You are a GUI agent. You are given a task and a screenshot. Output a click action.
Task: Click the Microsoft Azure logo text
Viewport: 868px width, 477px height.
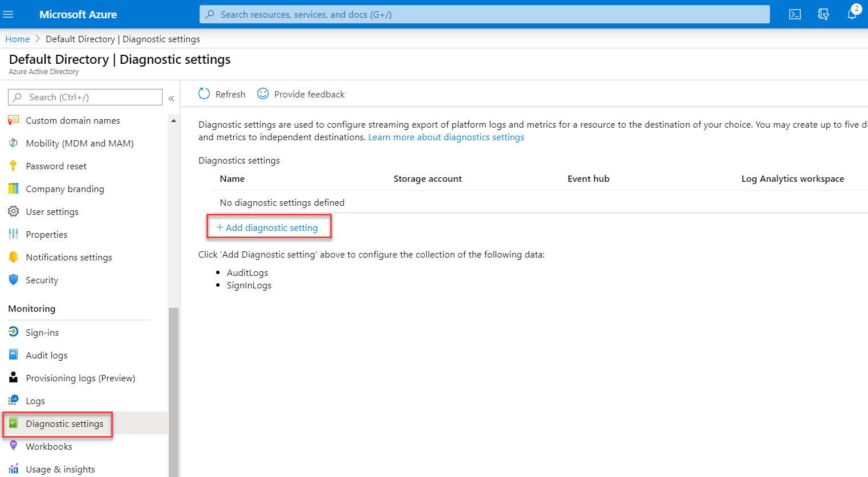(x=78, y=14)
